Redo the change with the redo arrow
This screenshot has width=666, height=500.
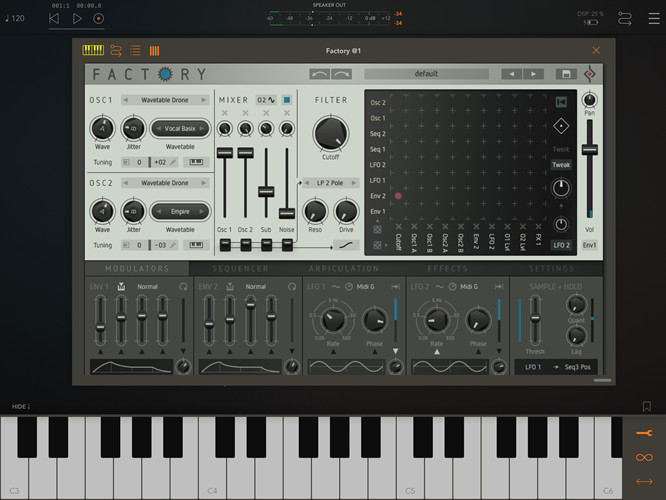pyautogui.click(x=341, y=74)
